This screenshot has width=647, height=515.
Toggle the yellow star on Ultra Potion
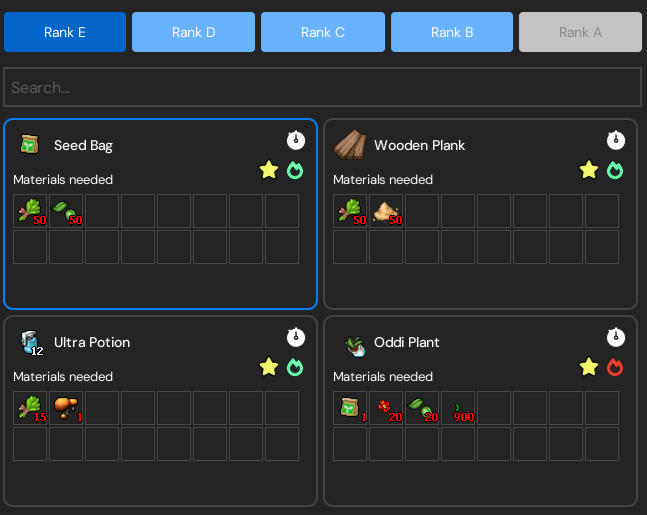pos(268,367)
